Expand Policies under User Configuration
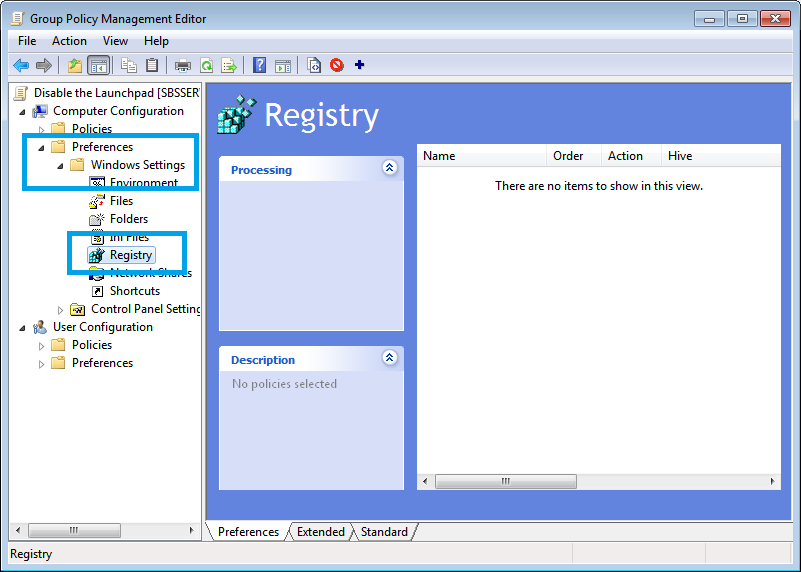801x572 pixels. 42,346
